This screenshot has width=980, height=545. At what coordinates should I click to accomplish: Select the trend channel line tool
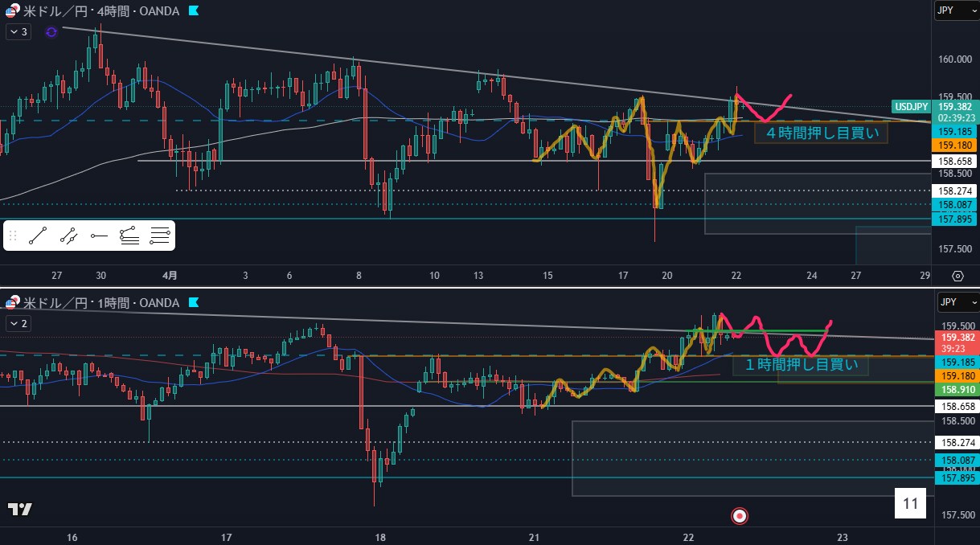pos(68,236)
